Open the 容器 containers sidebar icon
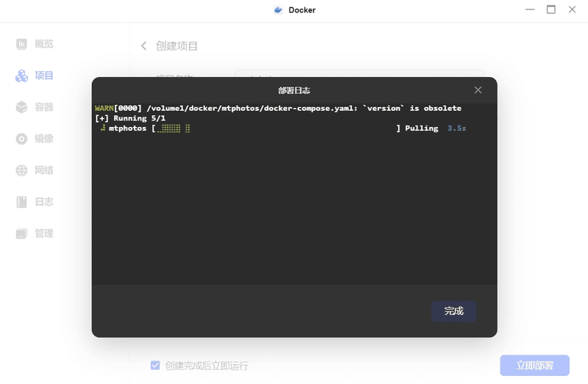This screenshot has height=384, width=588. point(21,107)
